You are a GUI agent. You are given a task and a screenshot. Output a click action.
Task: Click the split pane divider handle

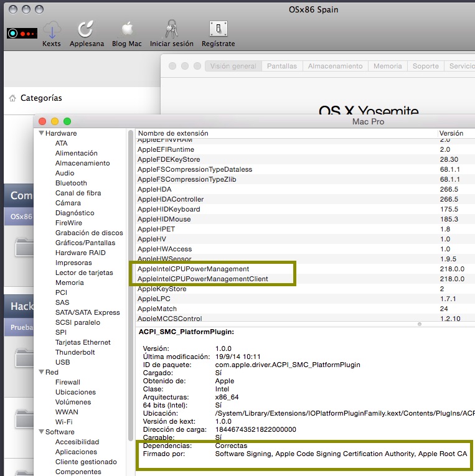point(420,324)
